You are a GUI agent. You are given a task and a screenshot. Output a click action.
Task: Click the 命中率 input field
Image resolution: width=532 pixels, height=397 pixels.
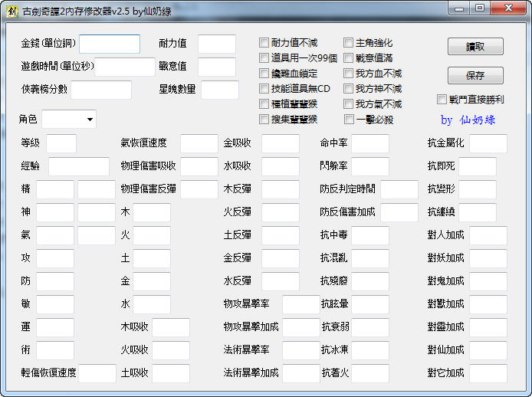(370, 143)
